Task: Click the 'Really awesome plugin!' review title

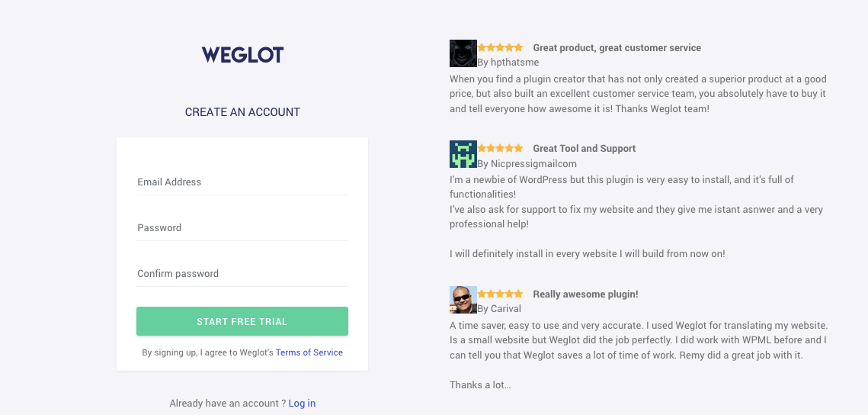Action: (x=585, y=294)
